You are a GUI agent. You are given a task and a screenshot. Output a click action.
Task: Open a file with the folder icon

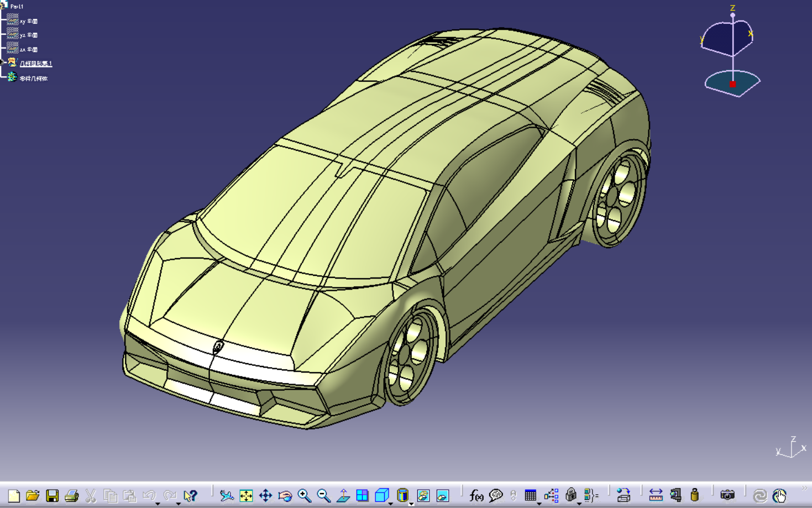[x=33, y=496]
